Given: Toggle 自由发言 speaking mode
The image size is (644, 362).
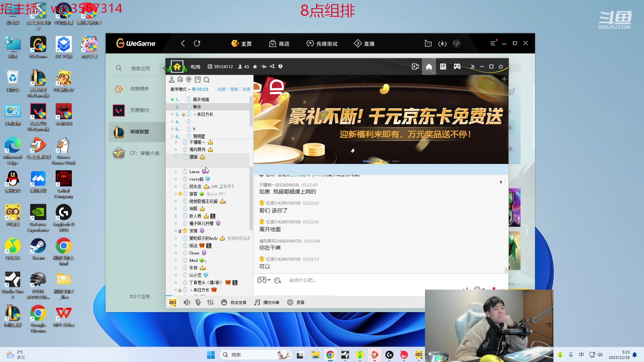Looking at the screenshot, I should click(234, 302).
